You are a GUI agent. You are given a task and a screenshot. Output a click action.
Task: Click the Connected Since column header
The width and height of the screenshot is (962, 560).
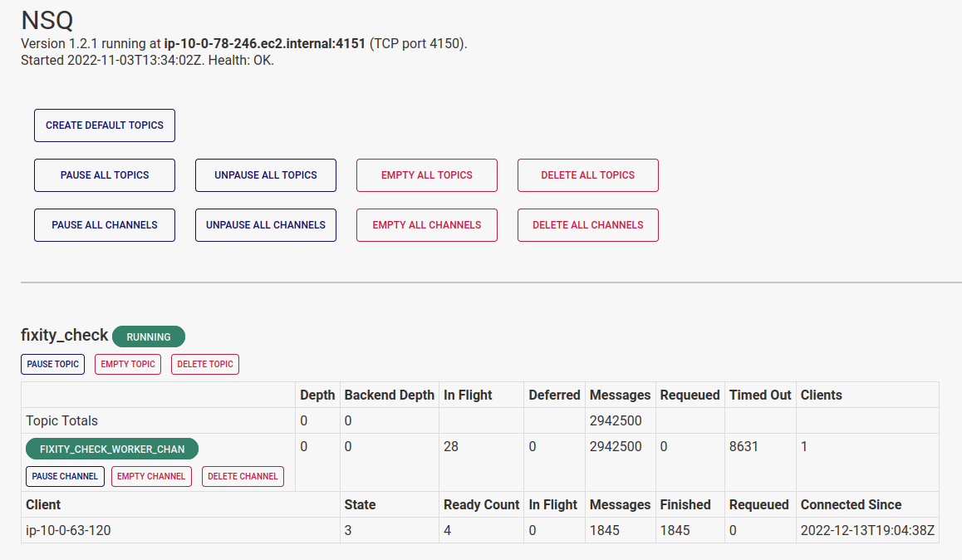[x=851, y=505]
